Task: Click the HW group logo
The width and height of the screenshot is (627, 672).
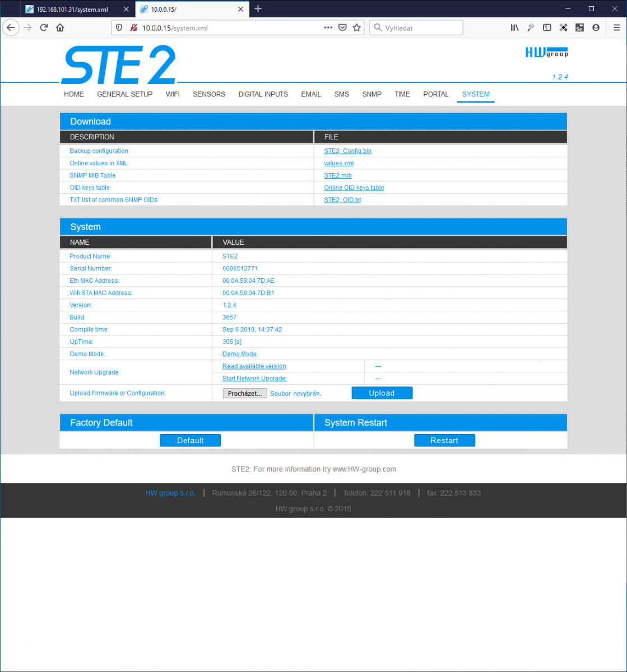Action: [x=546, y=52]
